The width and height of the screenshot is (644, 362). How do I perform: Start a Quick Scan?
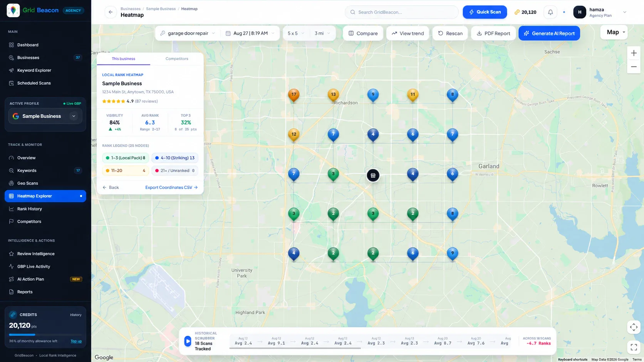click(485, 12)
